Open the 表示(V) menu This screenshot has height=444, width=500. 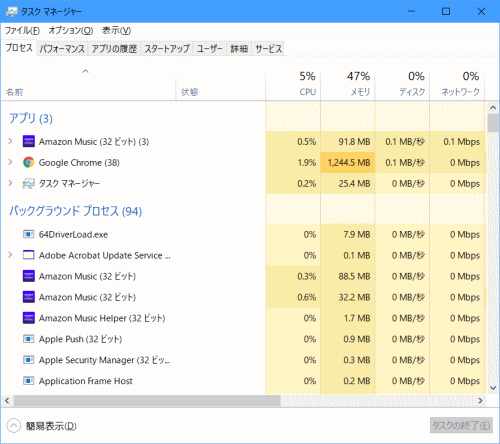(116, 31)
